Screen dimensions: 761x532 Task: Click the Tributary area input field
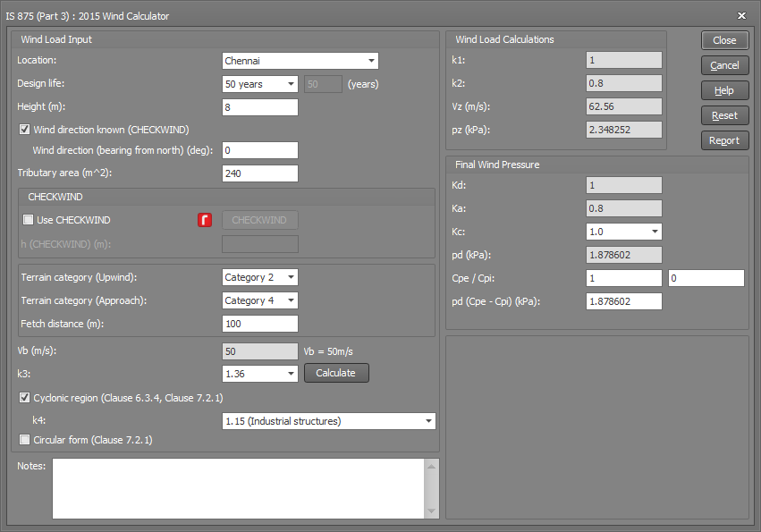pyautogui.click(x=260, y=173)
